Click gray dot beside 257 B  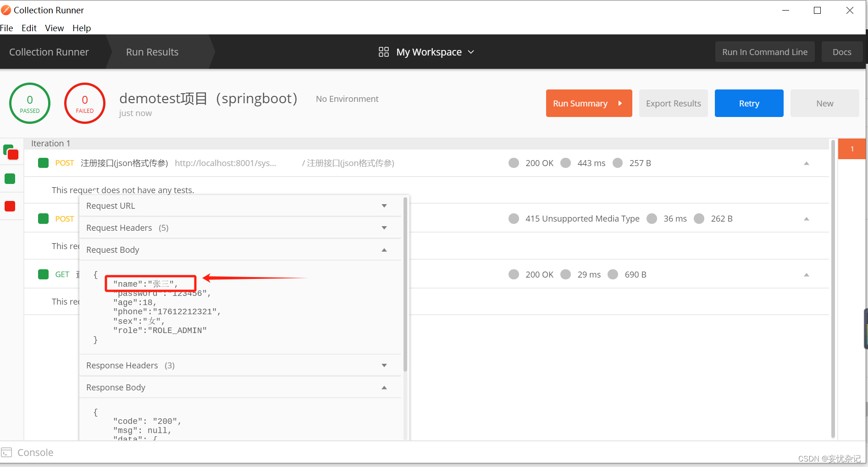[x=618, y=163]
